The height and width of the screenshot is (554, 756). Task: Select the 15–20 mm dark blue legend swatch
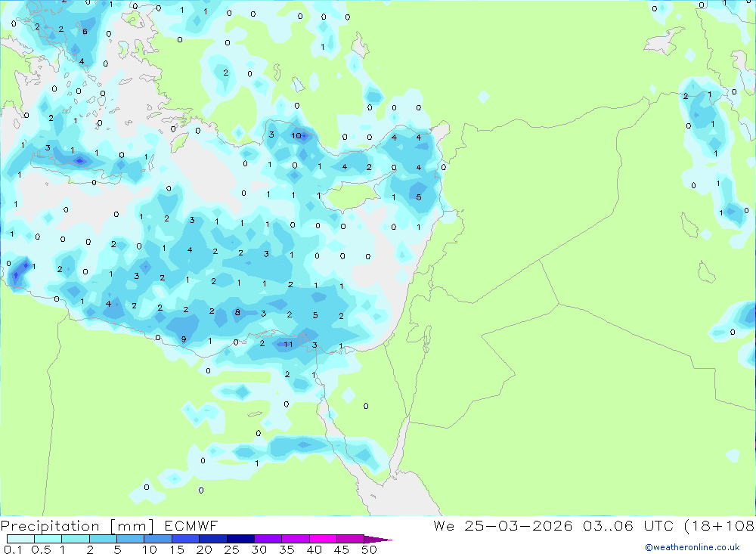point(185,539)
